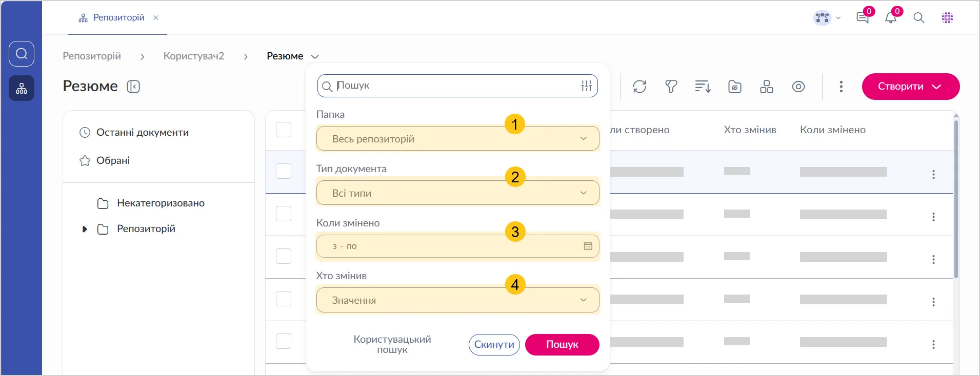Click the Користувацький пошук link

tap(392, 344)
